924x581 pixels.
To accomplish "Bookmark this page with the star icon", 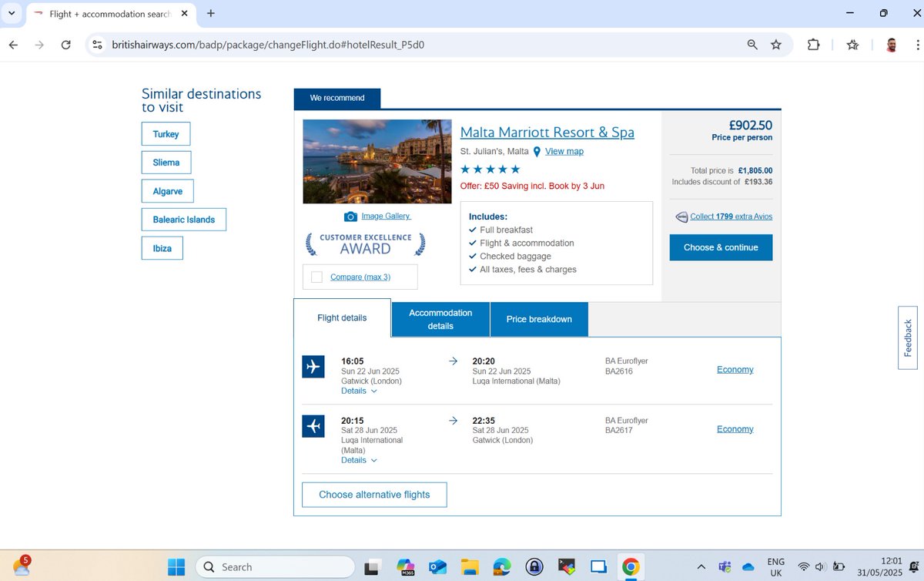I will tap(776, 45).
